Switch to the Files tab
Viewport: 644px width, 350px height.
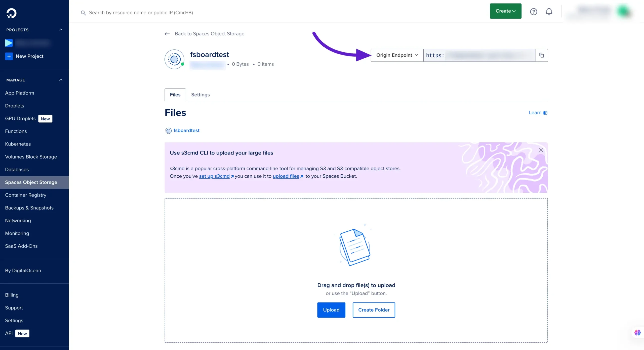pyautogui.click(x=175, y=95)
